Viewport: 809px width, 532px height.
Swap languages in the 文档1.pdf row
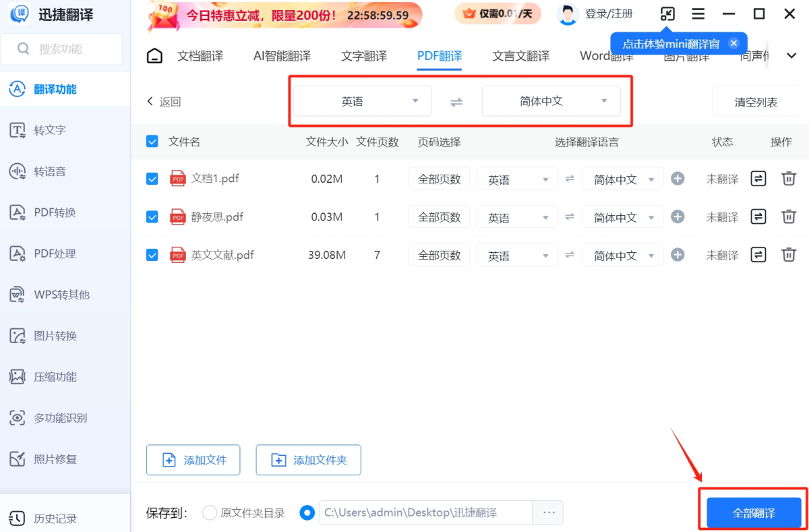pos(570,179)
